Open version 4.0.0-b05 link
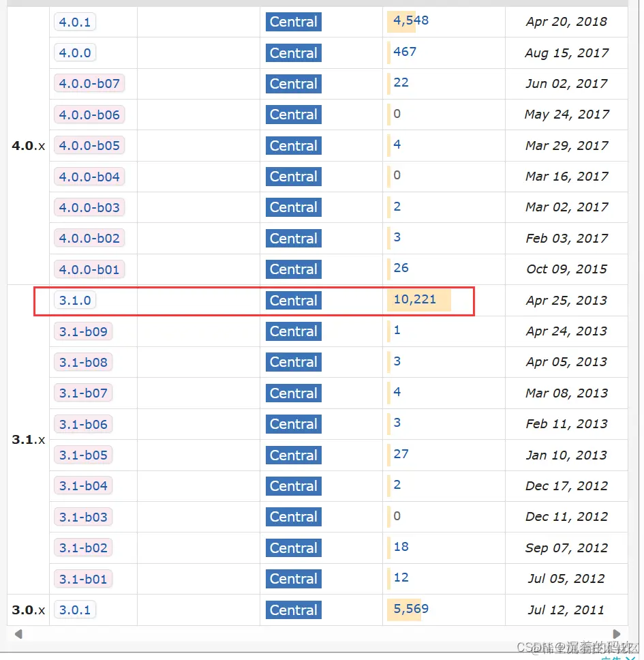644x660 pixels. [89, 145]
